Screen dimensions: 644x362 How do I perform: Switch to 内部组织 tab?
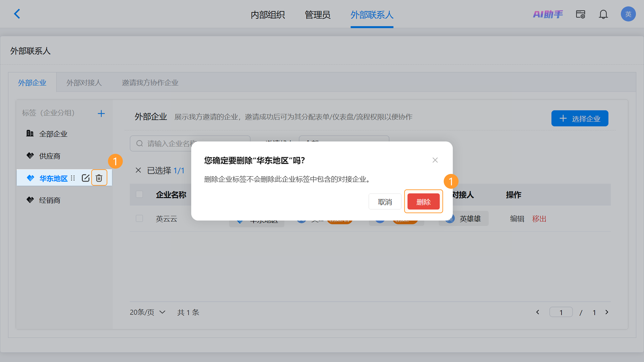pyautogui.click(x=268, y=15)
